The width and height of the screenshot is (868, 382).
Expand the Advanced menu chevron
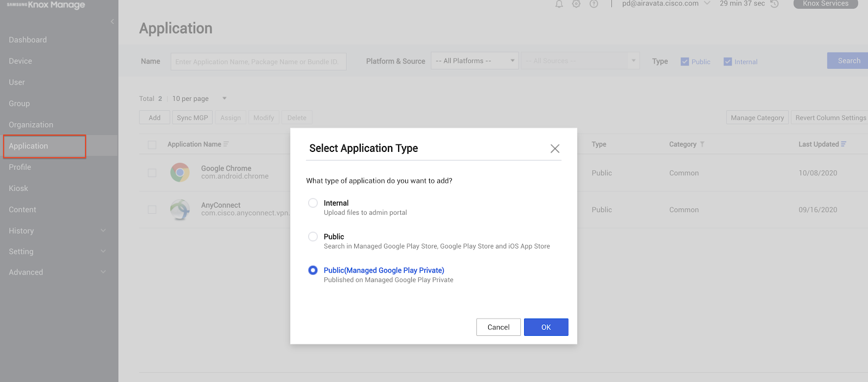pyautogui.click(x=103, y=272)
